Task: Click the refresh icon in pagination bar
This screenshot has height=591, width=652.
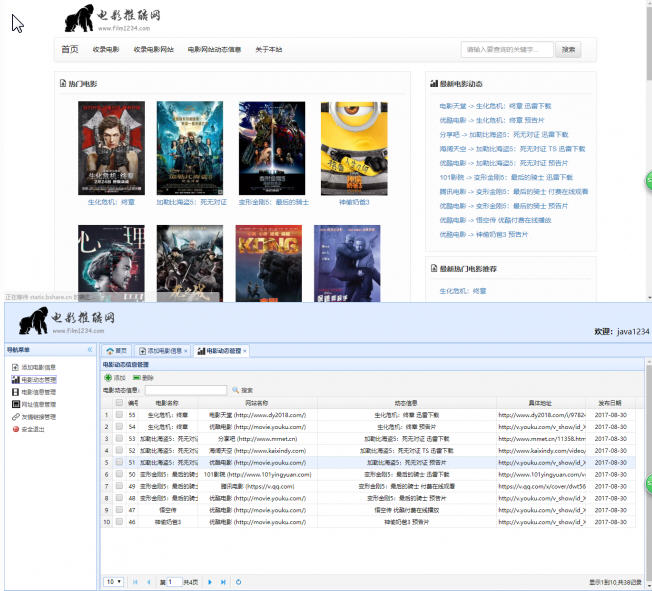Action: point(238,581)
